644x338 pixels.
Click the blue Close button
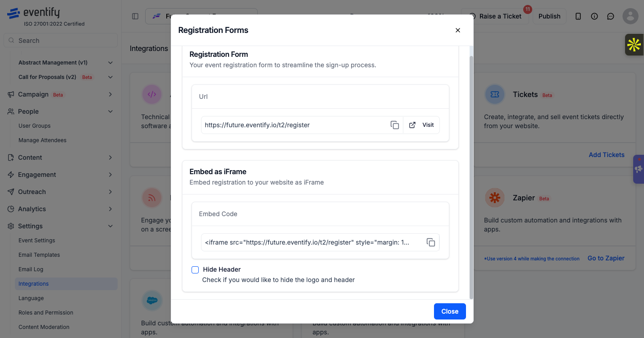450,311
